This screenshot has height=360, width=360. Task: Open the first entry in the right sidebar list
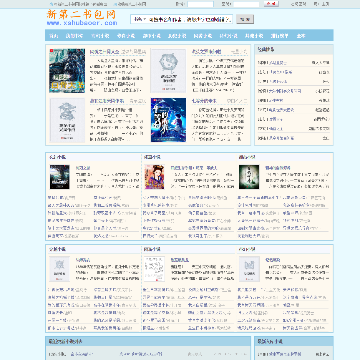coord(272,62)
